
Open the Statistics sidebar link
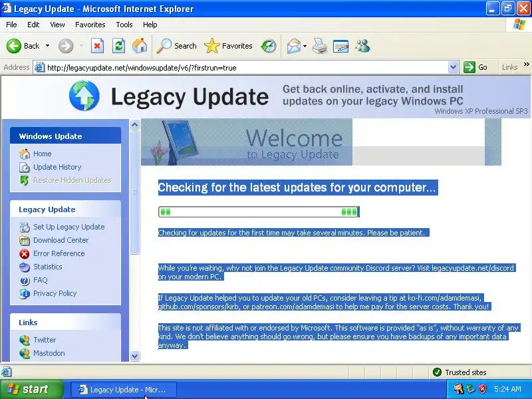pos(48,267)
